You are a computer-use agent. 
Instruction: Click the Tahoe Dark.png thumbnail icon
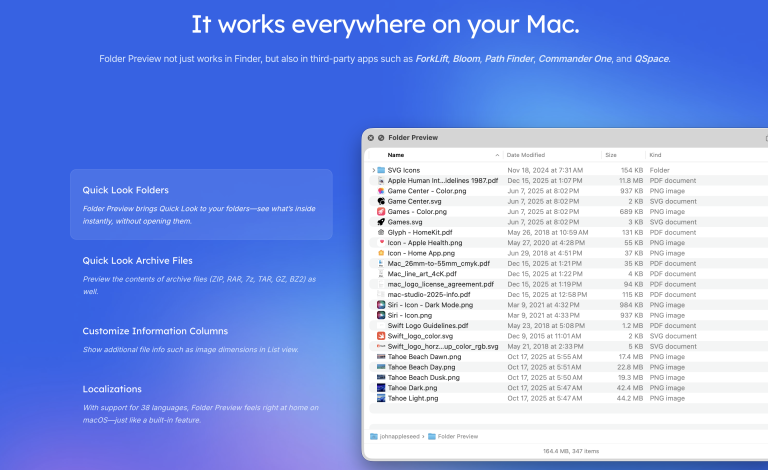pyautogui.click(x=381, y=388)
